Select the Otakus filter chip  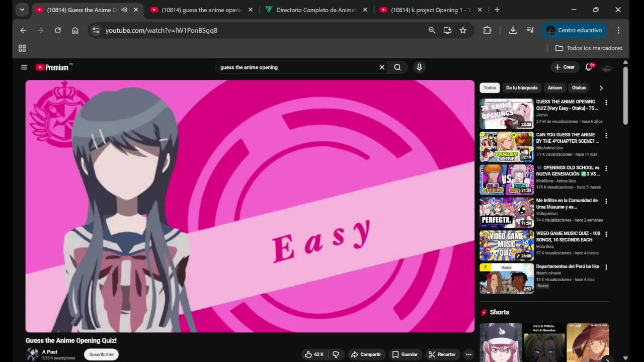pyautogui.click(x=579, y=87)
